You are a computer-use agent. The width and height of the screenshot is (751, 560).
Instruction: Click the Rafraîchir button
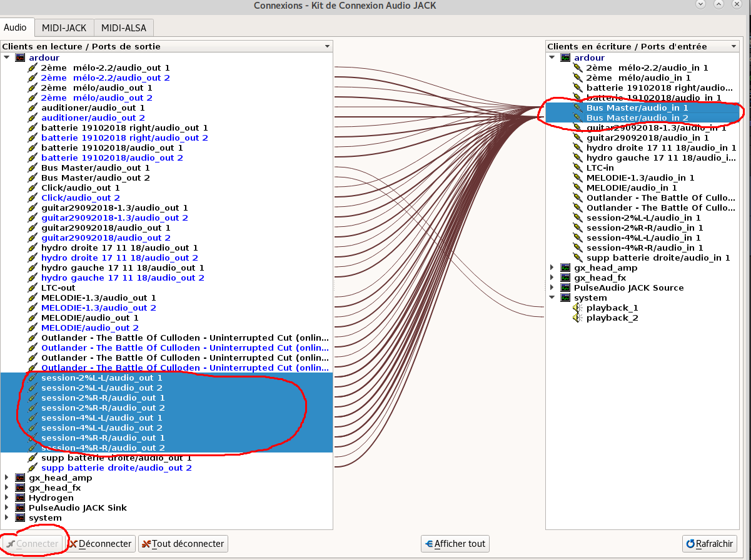click(710, 544)
